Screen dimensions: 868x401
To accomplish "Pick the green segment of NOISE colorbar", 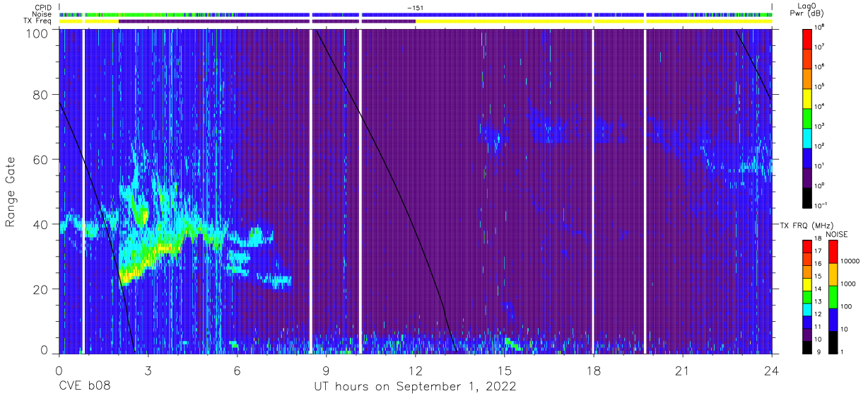I will [832, 296].
